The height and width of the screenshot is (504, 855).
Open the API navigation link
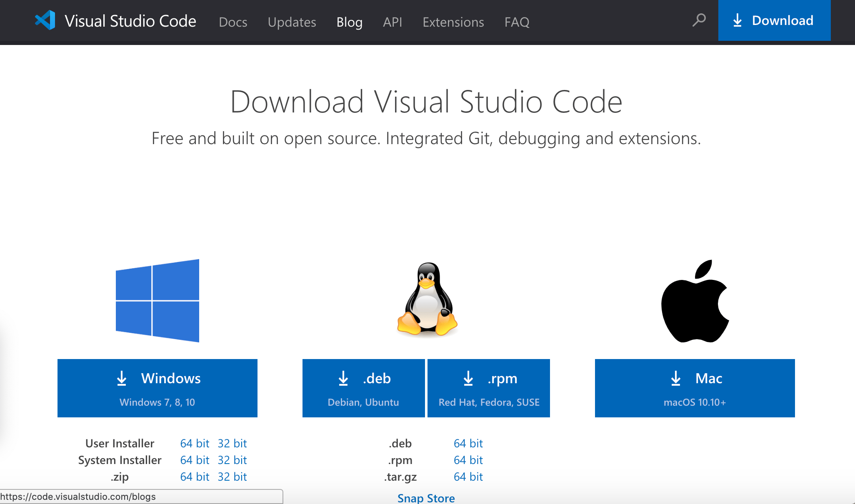(x=392, y=22)
